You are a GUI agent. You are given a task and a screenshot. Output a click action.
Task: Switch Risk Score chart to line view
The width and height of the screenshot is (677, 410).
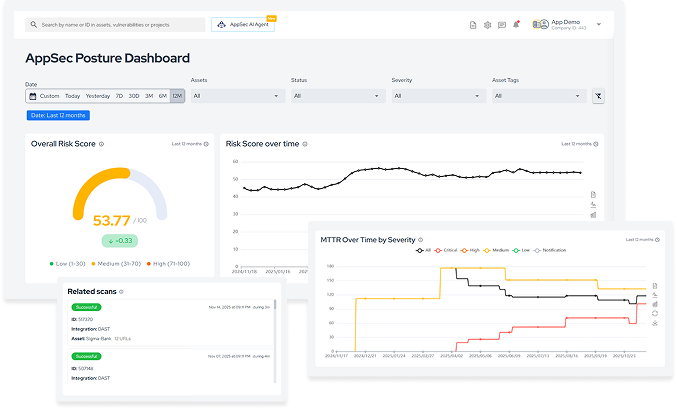point(593,205)
